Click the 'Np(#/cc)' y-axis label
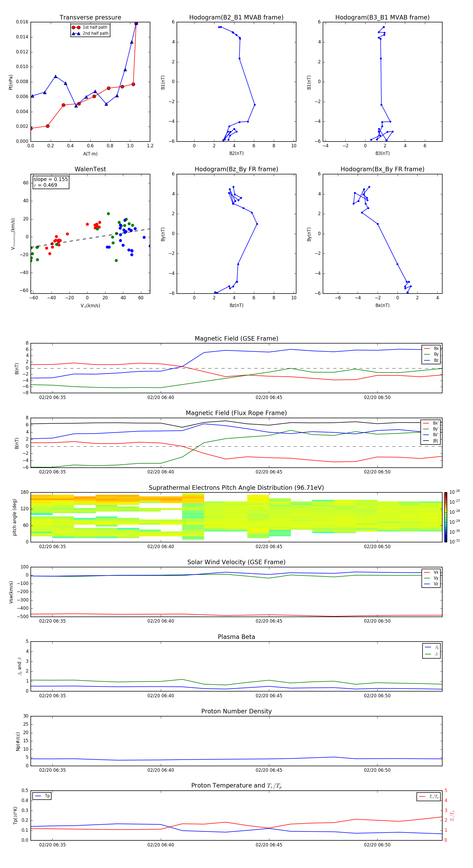The image size is (473, 868). click(x=18, y=741)
